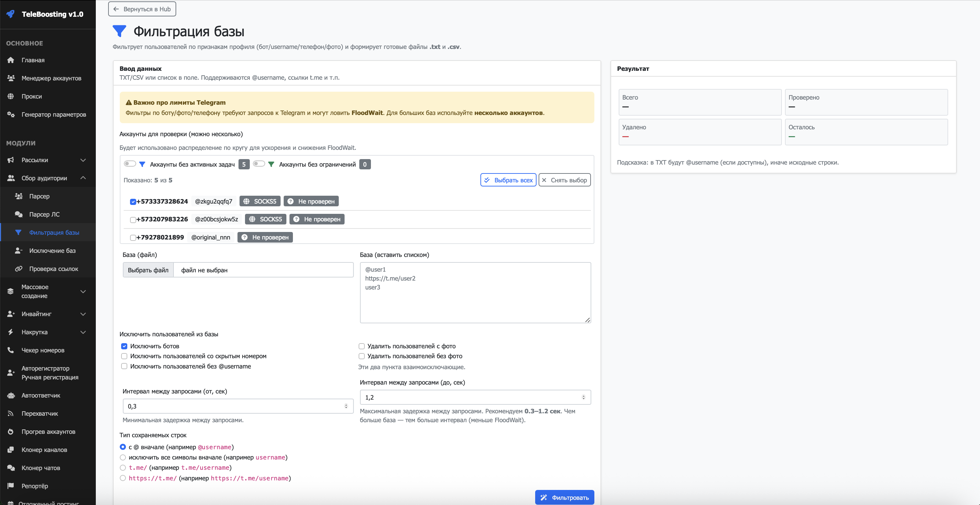The height and width of the screenshot is (505, 980).
Task: Collapse the Сбор аудитории section
Action: (x=83, y=178)
